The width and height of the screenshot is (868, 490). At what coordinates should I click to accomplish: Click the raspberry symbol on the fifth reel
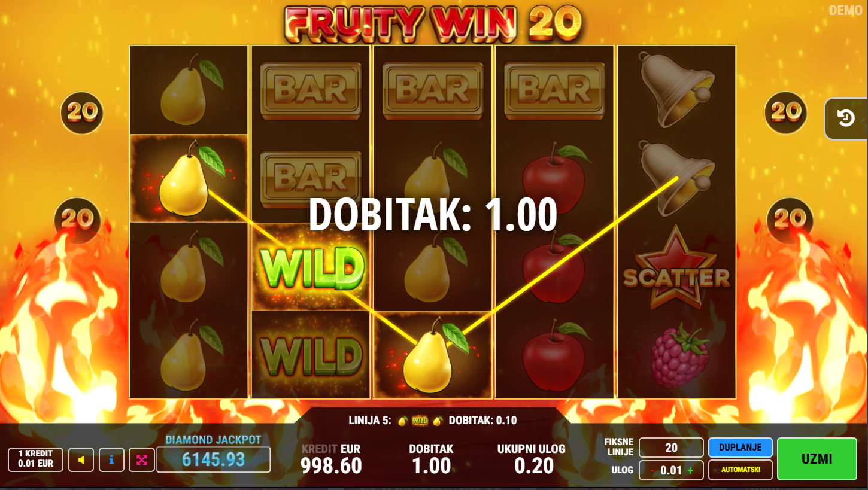(x=679, y=355)
